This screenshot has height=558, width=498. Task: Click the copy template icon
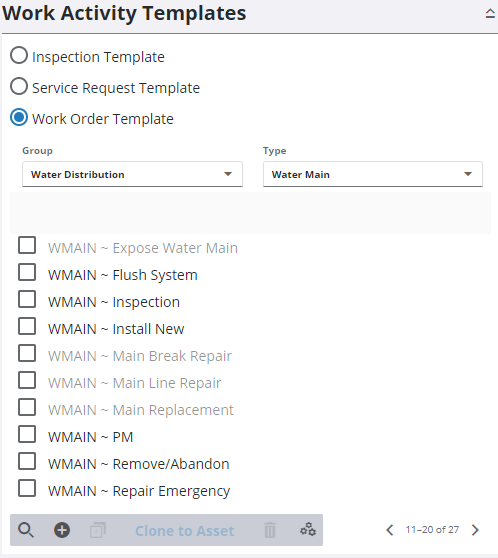coord(98,530)
